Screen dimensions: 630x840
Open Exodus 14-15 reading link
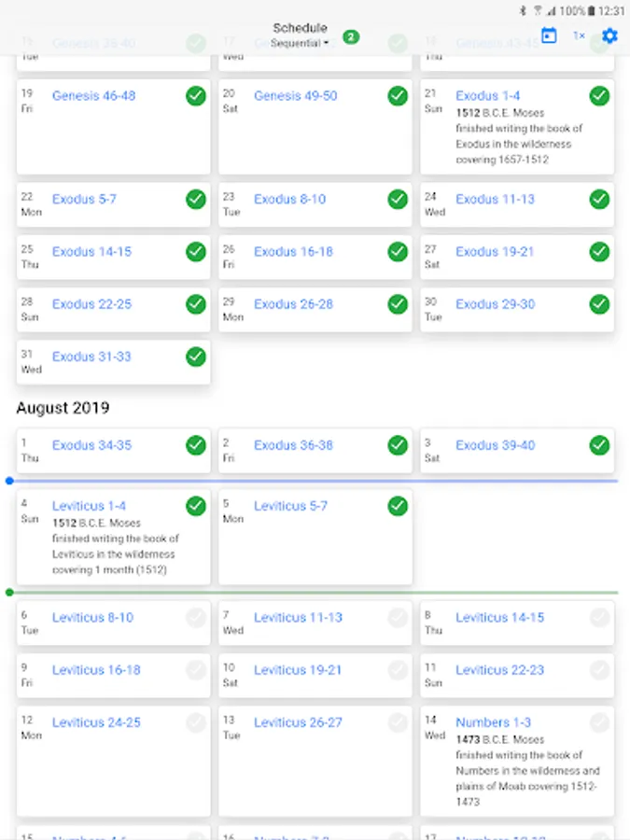coord(91,251)
